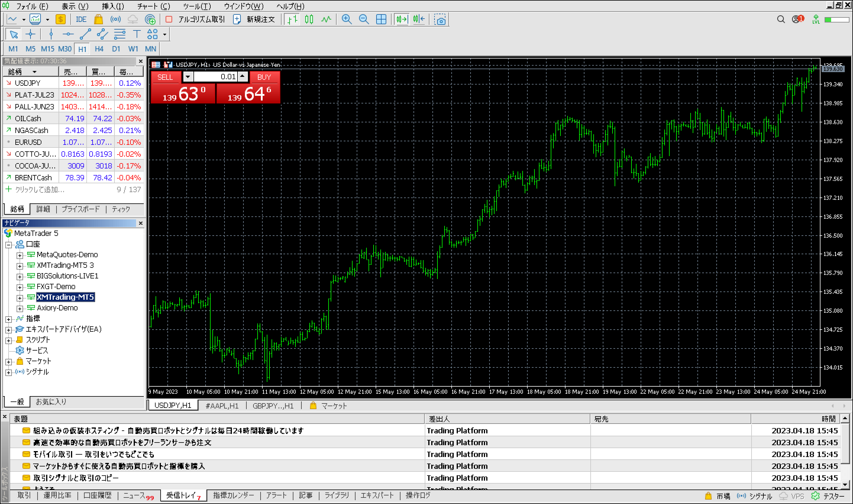Viewport: 853px width, 504px height.
Task: Switch chart to candlestick display
Action: [x=309, y=19]
